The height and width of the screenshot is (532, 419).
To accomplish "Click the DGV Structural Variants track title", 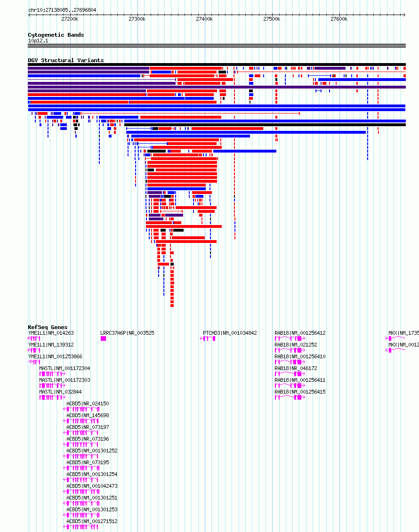I will coord(66,60).
